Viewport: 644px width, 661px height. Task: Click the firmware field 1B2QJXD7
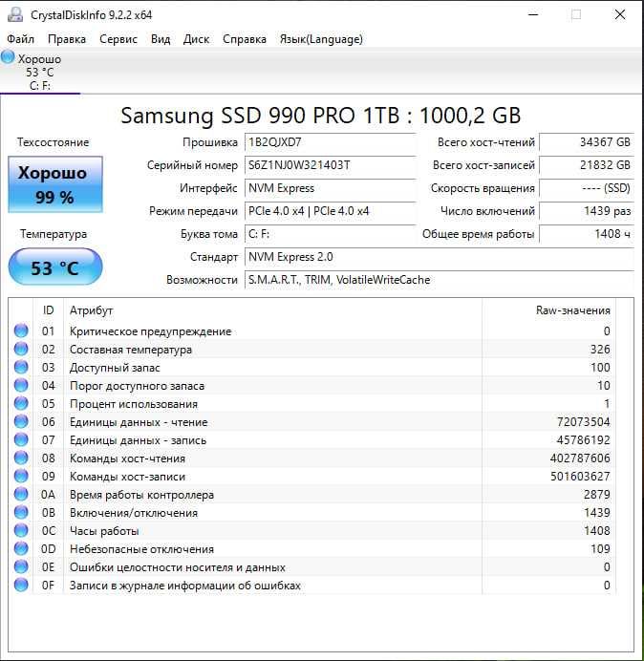pyautogui.click(x=331, y=142)
